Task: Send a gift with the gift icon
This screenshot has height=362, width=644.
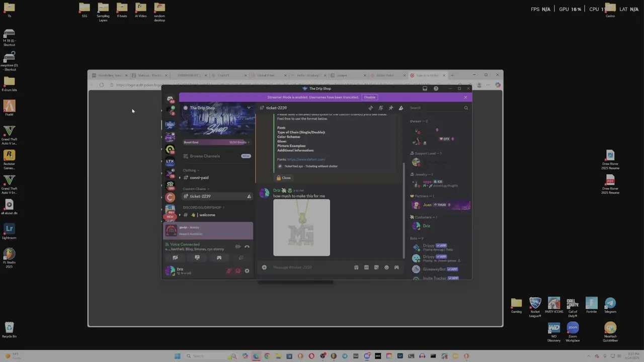Action: point(356,267)
